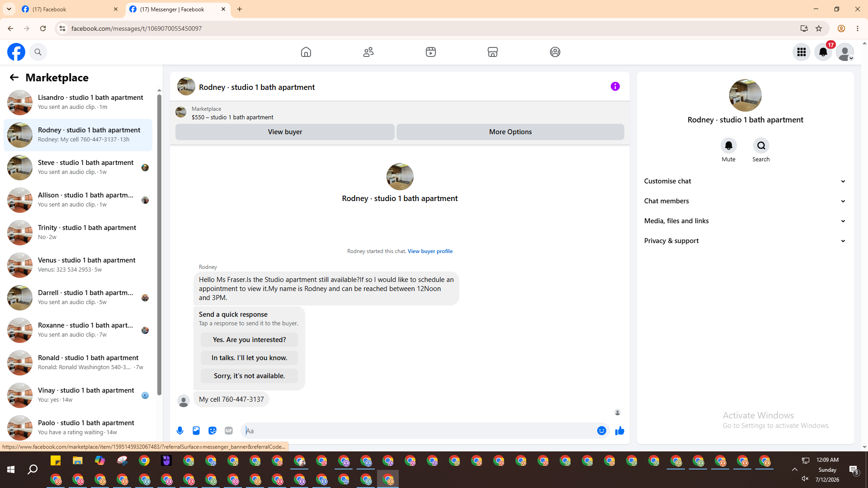This screenshot has height=488, width=868.
Task: Show hidden system tray icons
Action: pyautogui.click(x=794, y=469)
